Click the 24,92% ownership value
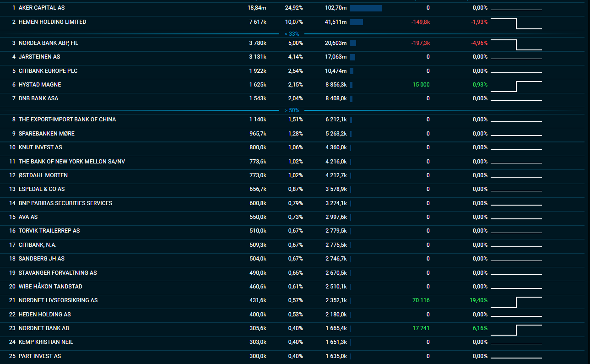 [x=294, y=8]
